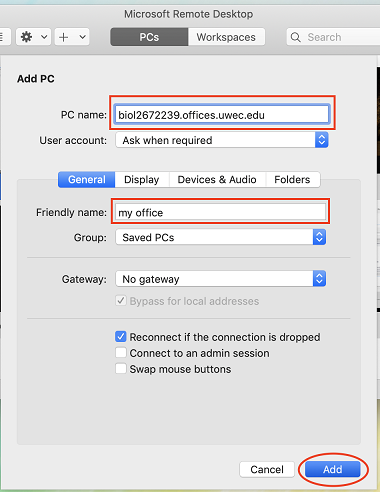Viewport: 380px width, 492px height.
Task: Open the gear settings menu
Action: pos(27,37)
